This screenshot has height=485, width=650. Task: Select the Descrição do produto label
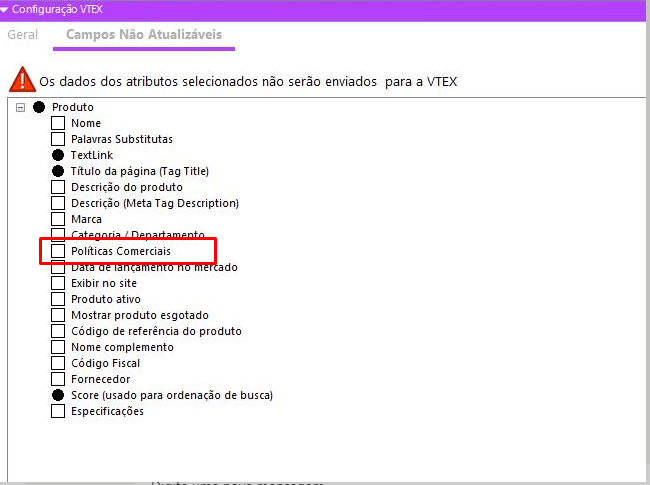tap(127, 187)
